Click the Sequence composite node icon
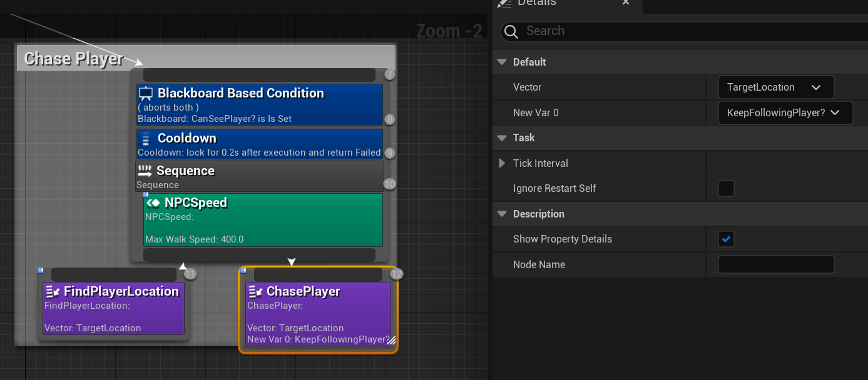This screenshot has width=868, height=380. pos(145,171)
